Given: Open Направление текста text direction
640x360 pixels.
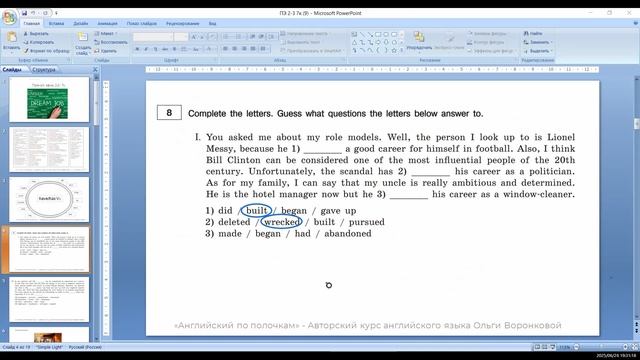Looking at the screenshot, I should pyautogui.click(x=304, y=33).
